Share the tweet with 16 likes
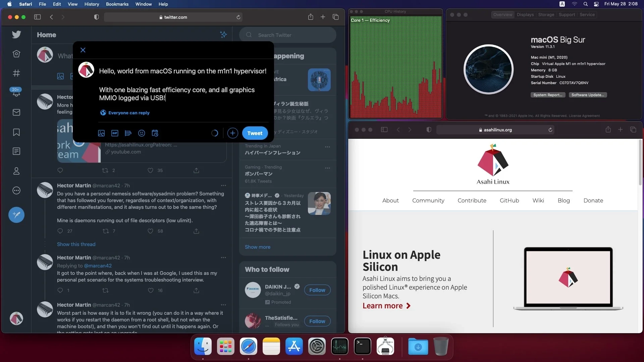 point(196,290)
